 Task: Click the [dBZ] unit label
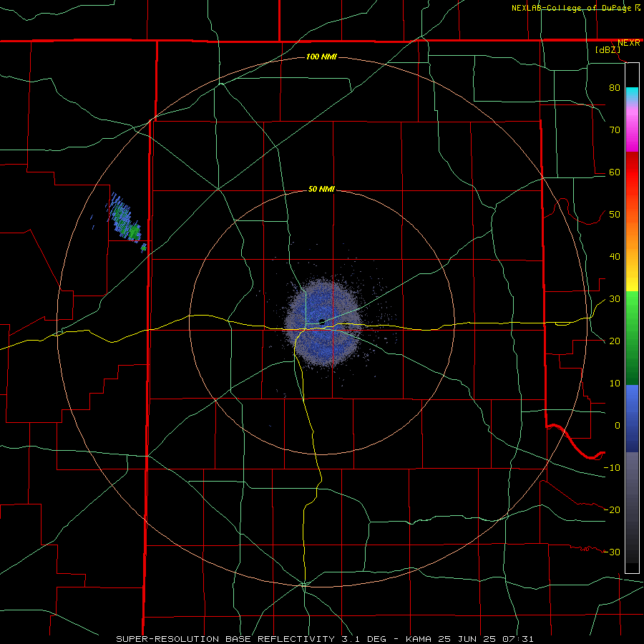pyautogui.click(x=608, y=50)
